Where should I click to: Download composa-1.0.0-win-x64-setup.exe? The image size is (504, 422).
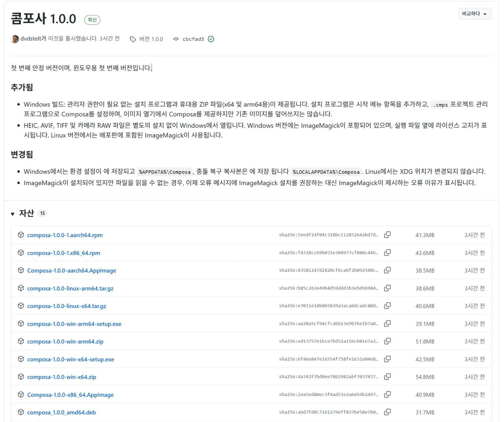click(x=70, y=359)
